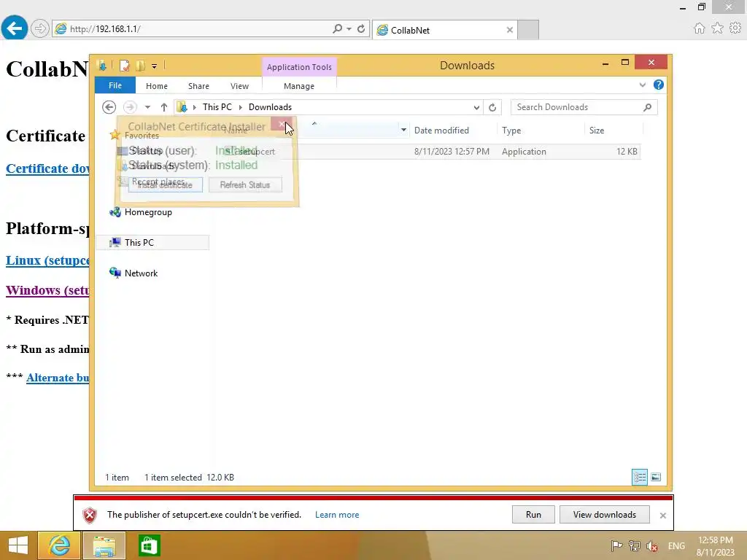This screenshot has height=560, width=747.
Task: Go up one folder level in Explorer
Action: [x=164, y=107]
